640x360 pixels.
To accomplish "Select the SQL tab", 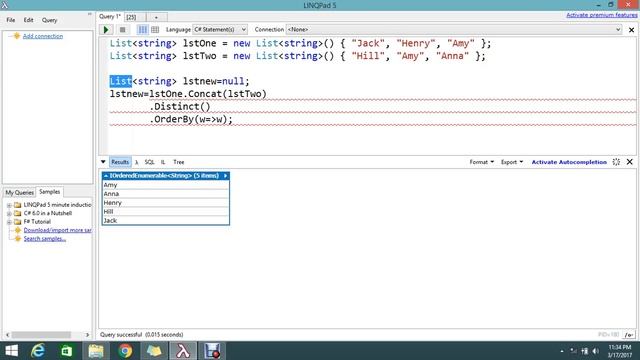I will [x=149, y=162].
